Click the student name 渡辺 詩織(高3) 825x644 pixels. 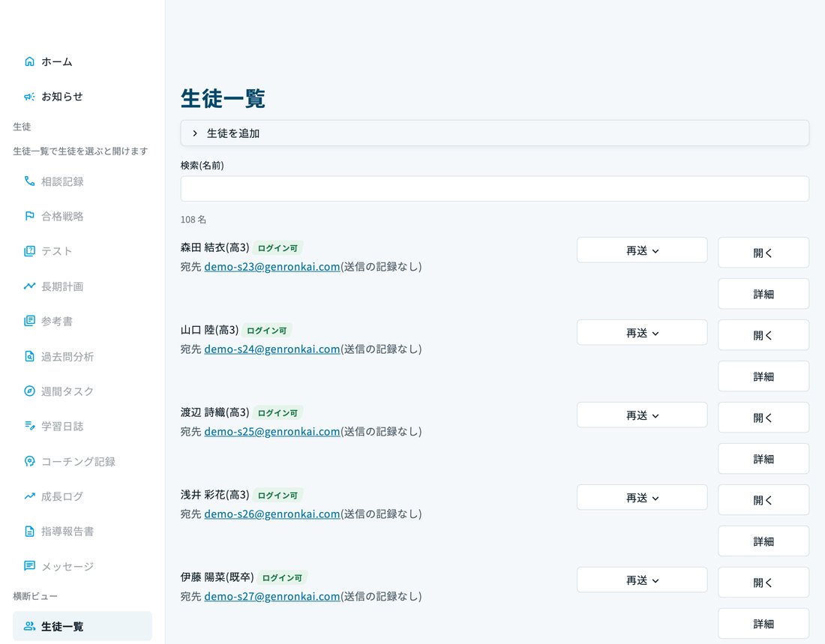[x=214, y=412]
